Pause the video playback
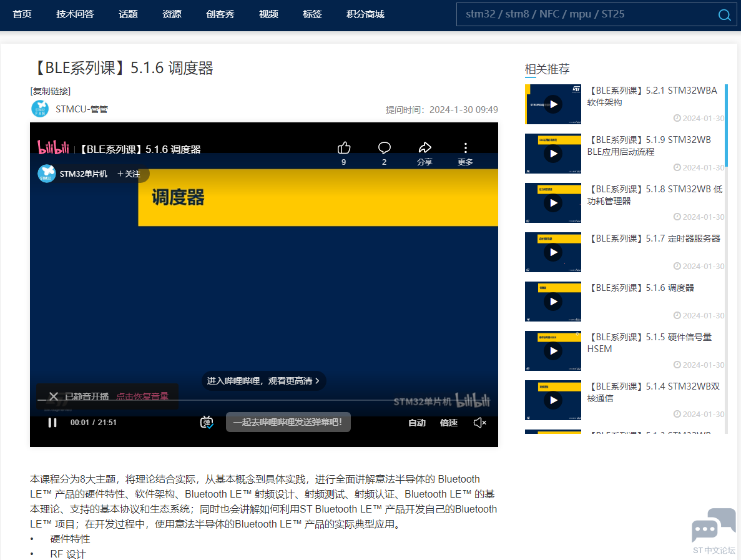Screen dimensions: 741x560 point(52,423)
